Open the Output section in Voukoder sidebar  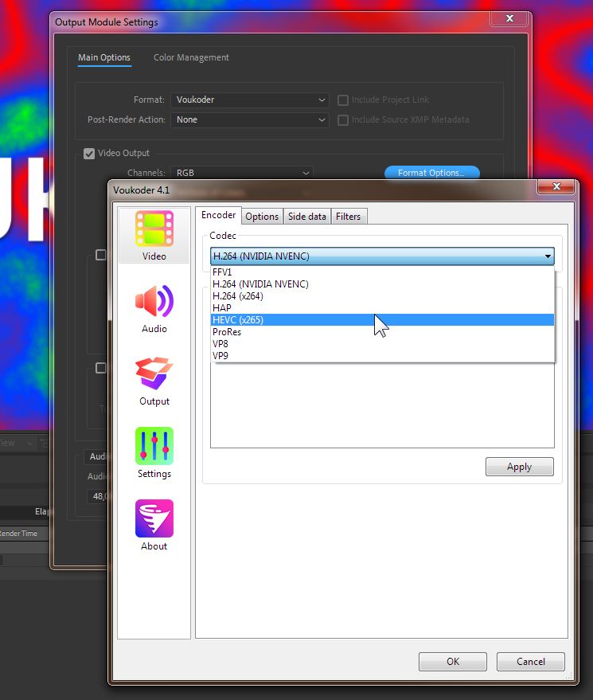coord(154,381)
